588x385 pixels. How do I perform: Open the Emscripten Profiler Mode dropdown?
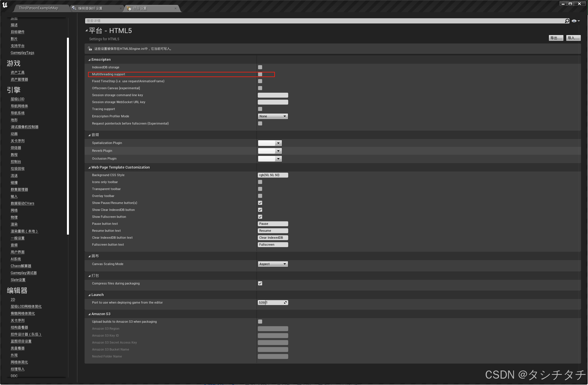[x=273, y=116]
